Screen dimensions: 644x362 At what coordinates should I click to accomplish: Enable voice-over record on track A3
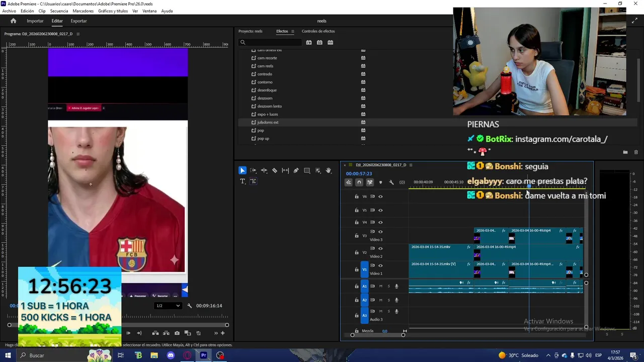point(396,311)
